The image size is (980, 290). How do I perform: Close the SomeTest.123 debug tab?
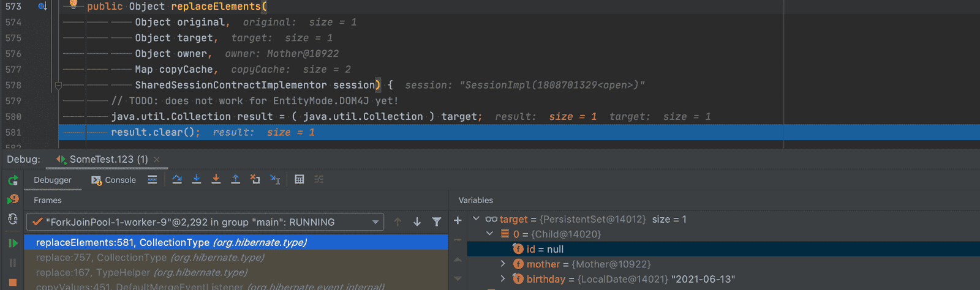coord(157,159)
